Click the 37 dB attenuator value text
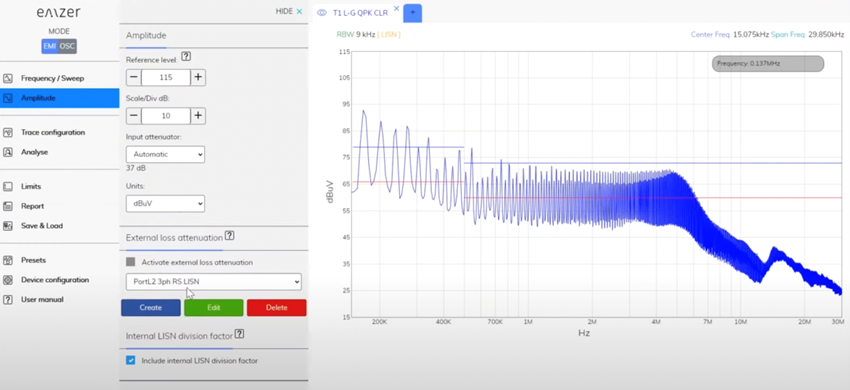The width and height of the screenshot is (850, 390). [136, 168]
